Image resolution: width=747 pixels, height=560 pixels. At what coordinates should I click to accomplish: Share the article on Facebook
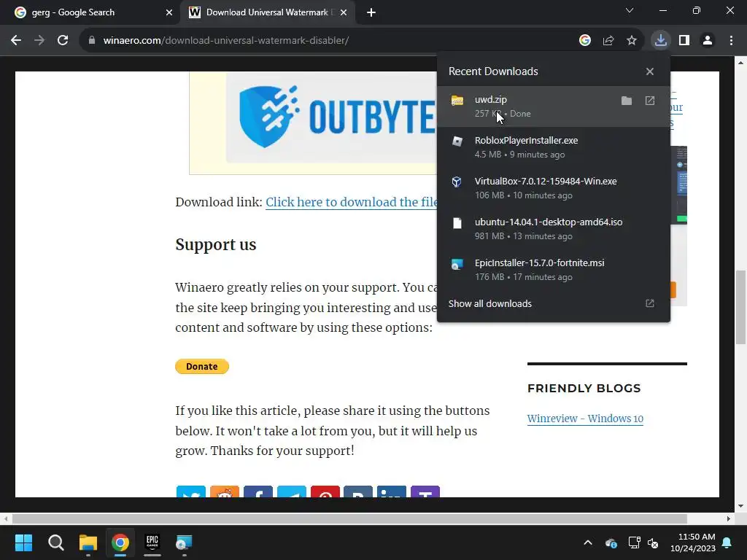coord(258,492)
